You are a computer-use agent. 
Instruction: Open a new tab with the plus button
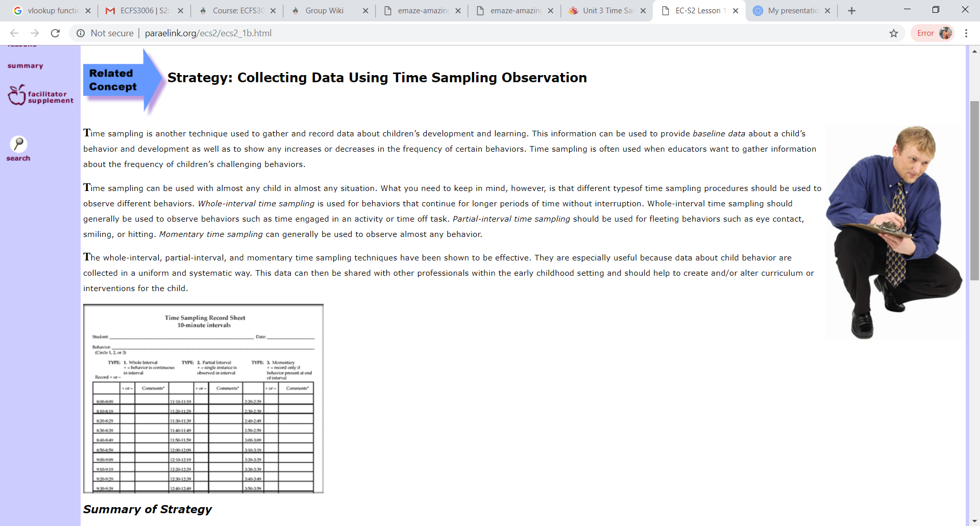tap(851, 10)
